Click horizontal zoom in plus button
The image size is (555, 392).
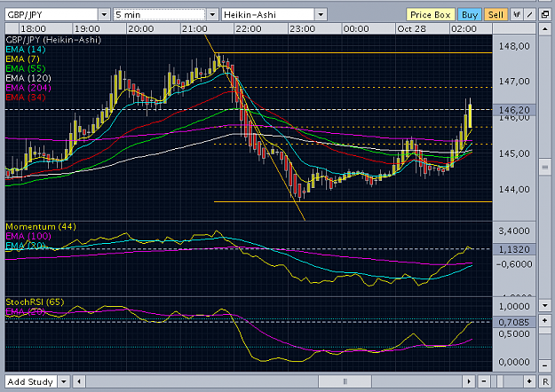[529, 381]
